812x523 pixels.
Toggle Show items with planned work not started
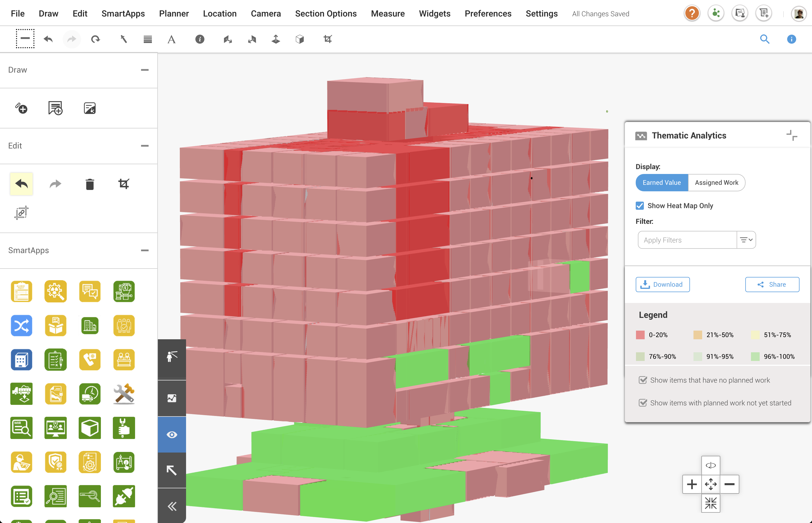[643, 403]
